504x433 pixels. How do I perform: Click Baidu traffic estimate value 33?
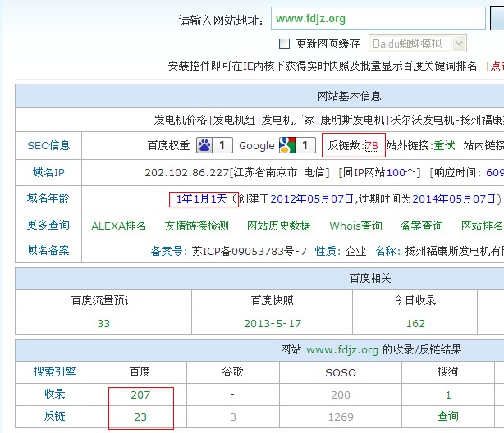point(103,323)
